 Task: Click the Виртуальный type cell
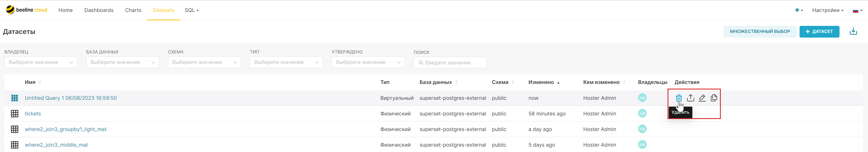(x=397, y=98)
